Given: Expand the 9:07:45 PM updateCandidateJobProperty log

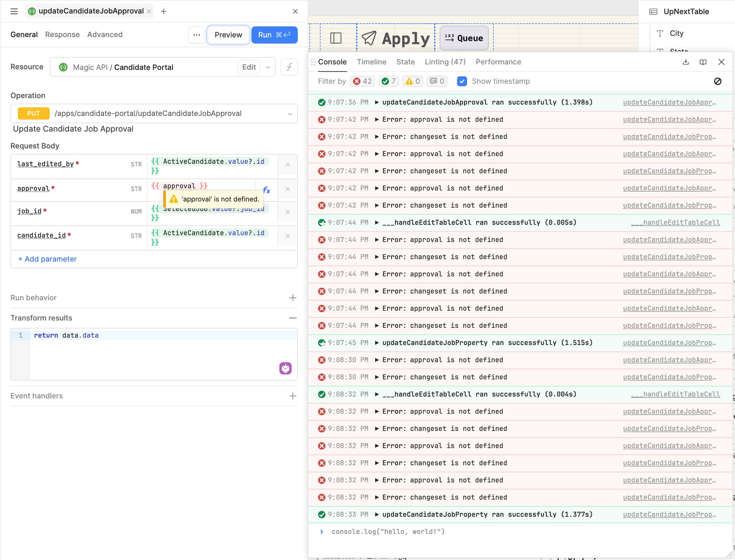Looking at the screenshot, I should [377, 343].
